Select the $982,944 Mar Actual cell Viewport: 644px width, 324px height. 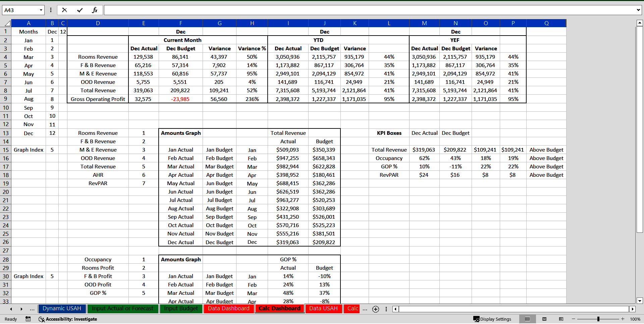[288, 167]
